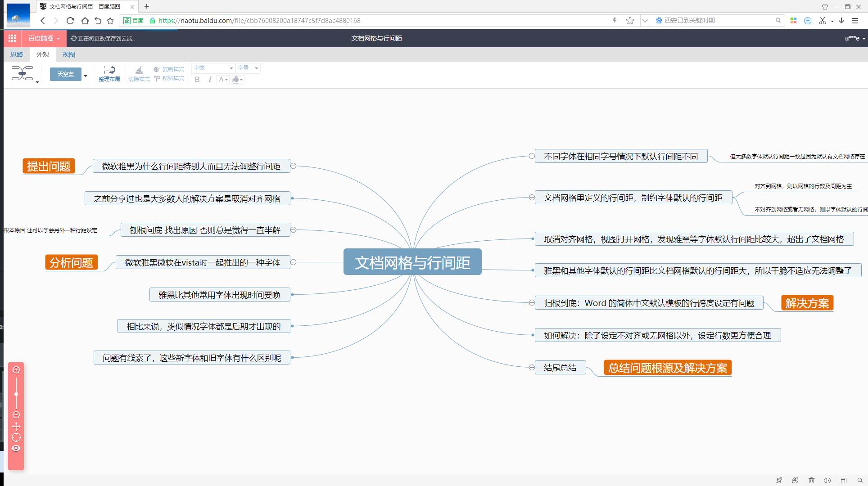868x486 pixels.
Task: Open the 字体 font family dropdown
Action: click(213, 68)
